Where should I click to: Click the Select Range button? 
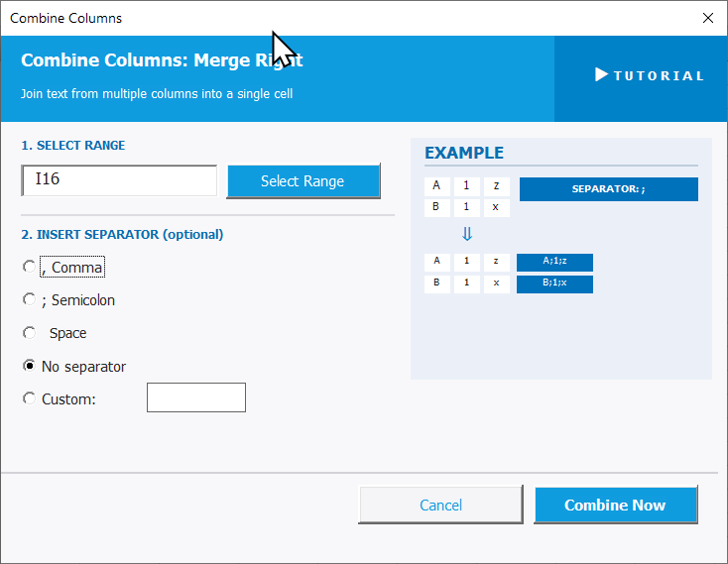[x=303, y=180]
